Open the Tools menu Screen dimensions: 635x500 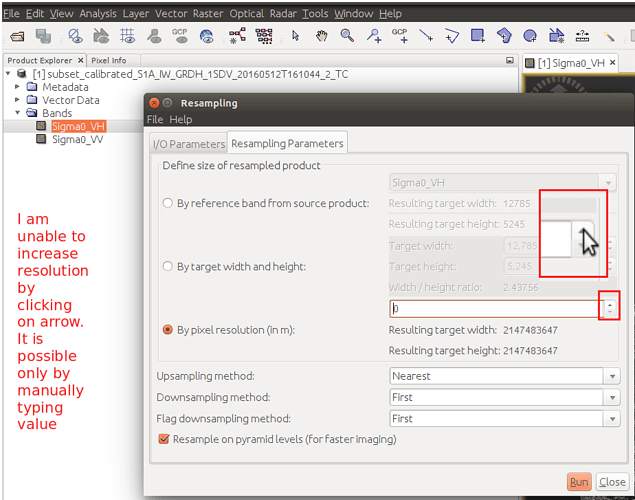(315, 14)
